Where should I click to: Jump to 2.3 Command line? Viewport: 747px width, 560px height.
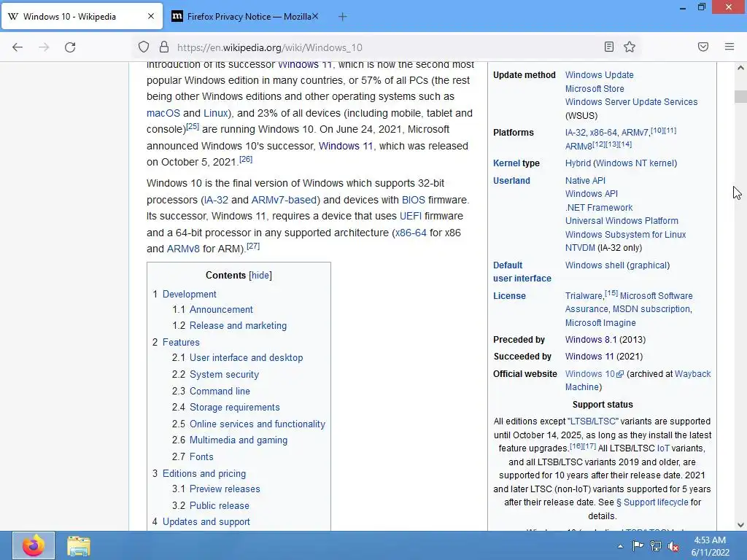(220, 392)
